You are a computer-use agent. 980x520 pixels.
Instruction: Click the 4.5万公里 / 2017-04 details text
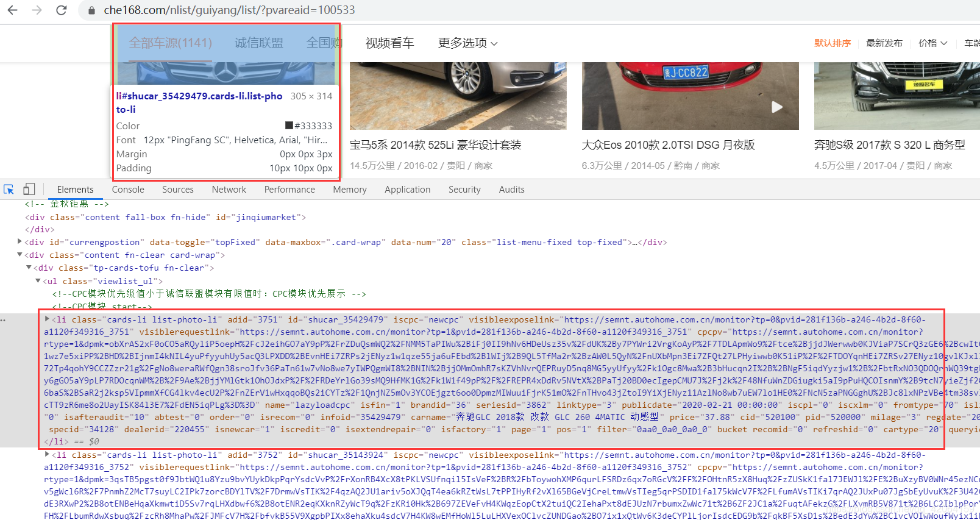883,166
